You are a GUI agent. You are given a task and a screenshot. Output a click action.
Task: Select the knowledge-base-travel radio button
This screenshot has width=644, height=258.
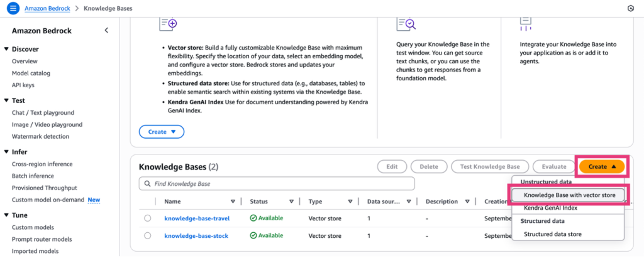tap(147, 218)
